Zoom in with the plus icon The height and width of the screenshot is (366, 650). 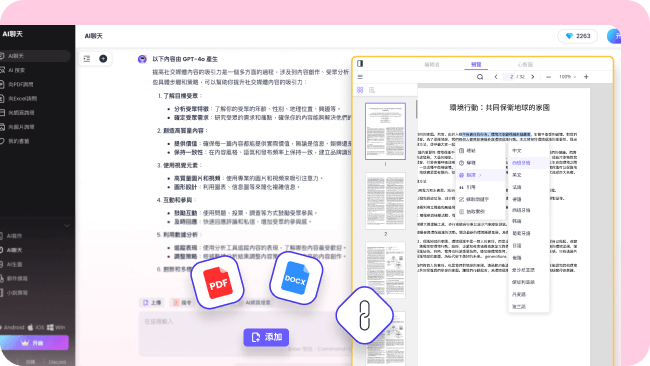[586, 77]
